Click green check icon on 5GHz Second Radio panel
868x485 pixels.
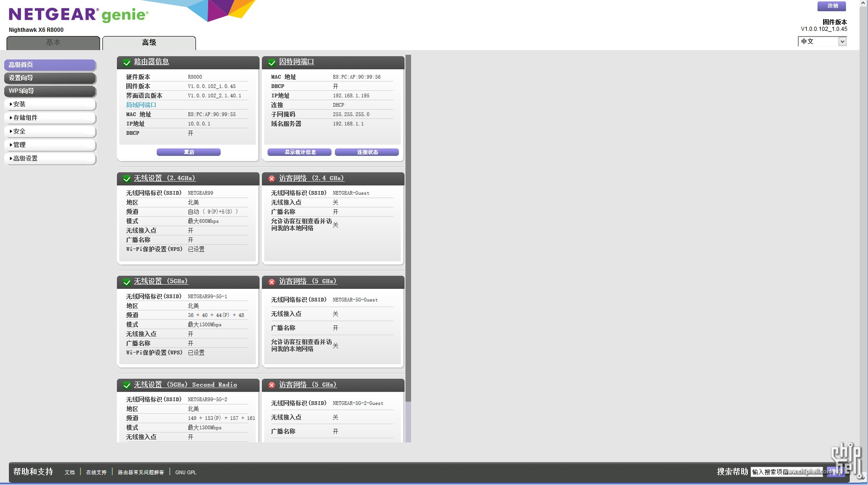pos(127,385)
